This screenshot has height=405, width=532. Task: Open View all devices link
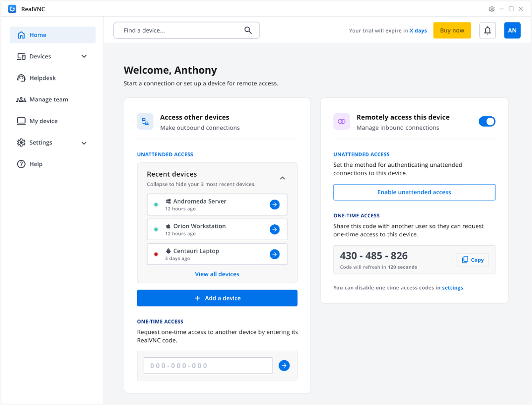point(217,274)
